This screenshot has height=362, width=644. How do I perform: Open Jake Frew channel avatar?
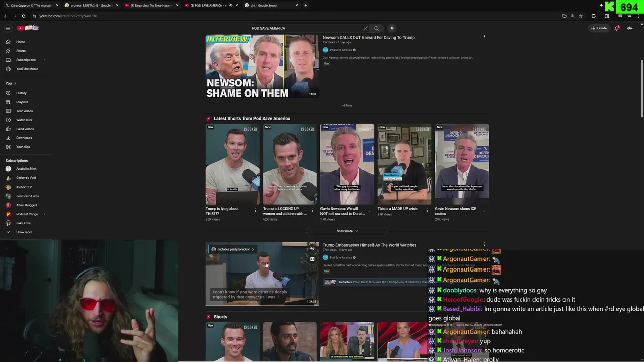coord(8,223)
